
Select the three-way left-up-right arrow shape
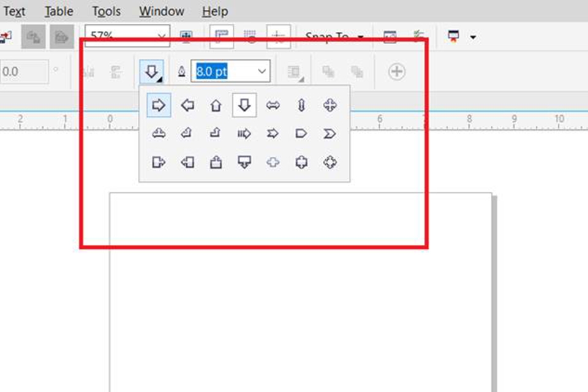coord(159,133)
